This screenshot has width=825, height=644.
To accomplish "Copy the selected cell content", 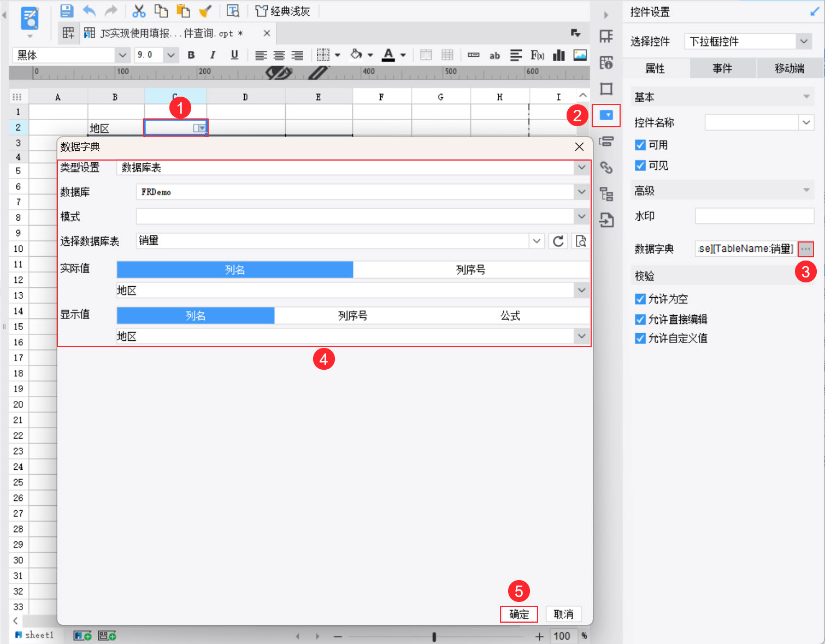I will (x=161, y=11).
